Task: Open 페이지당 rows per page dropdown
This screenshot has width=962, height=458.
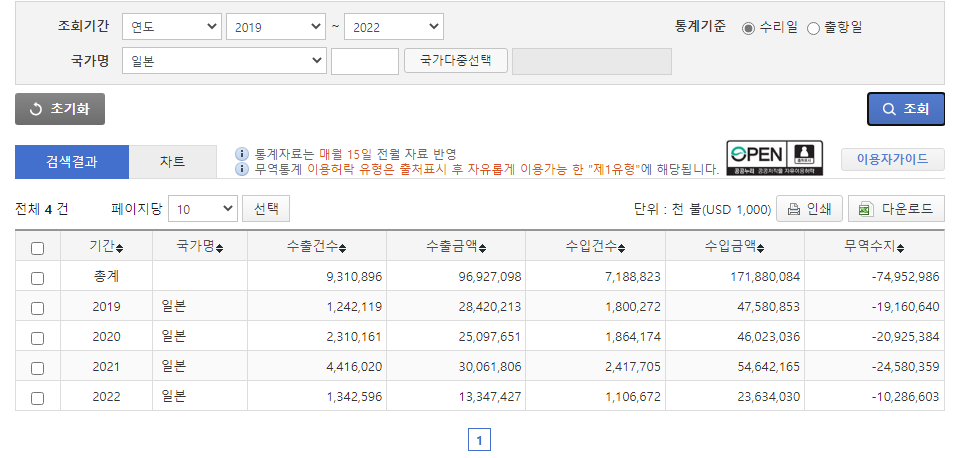Action: click(202, 209)
